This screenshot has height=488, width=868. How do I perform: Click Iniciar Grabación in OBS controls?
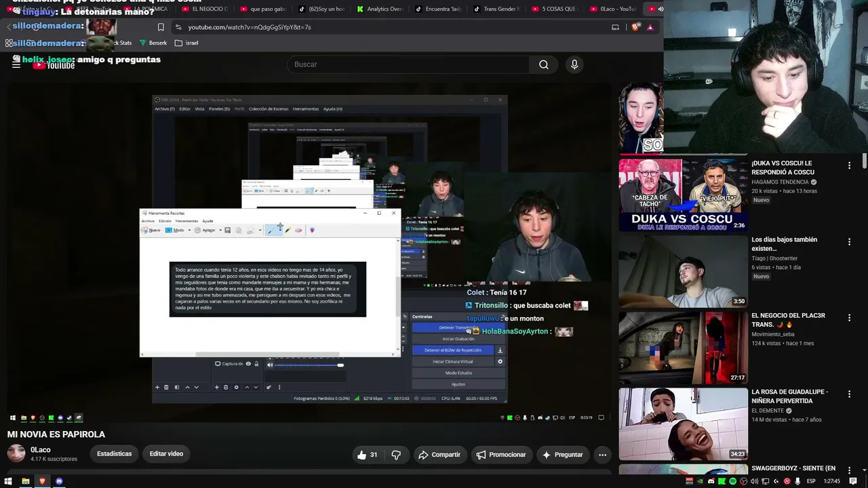[458, 339]
